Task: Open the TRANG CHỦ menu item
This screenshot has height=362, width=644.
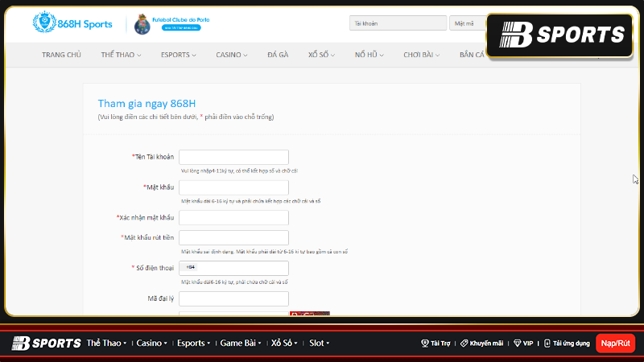Action: point(61,55)
